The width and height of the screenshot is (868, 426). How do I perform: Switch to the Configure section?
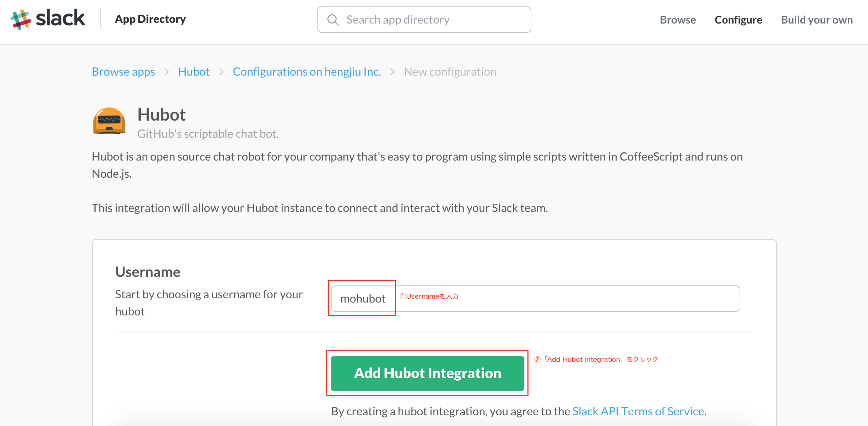(737, 20)
